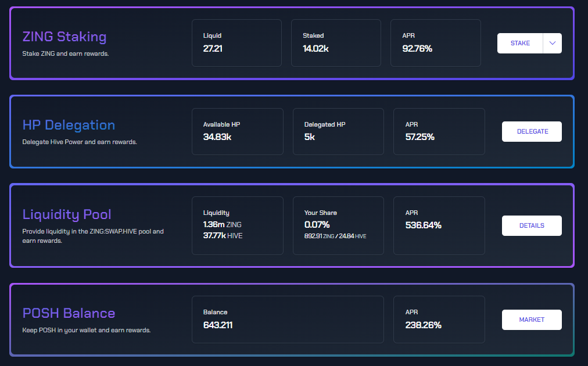588x366 pixels.
Task: Open the dropdown arrow beside STAKE
Action: [x=553, y=43]
